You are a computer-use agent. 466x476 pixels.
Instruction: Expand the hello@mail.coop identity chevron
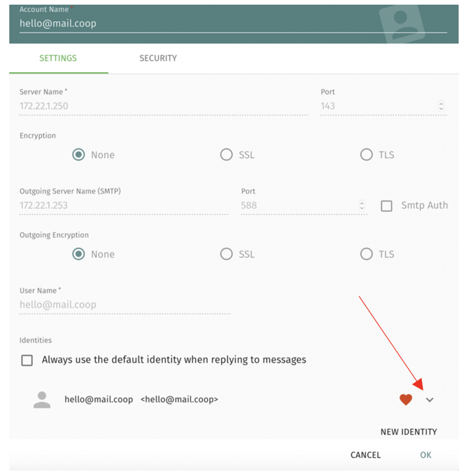pyautogui.click(x=430, y=400)
